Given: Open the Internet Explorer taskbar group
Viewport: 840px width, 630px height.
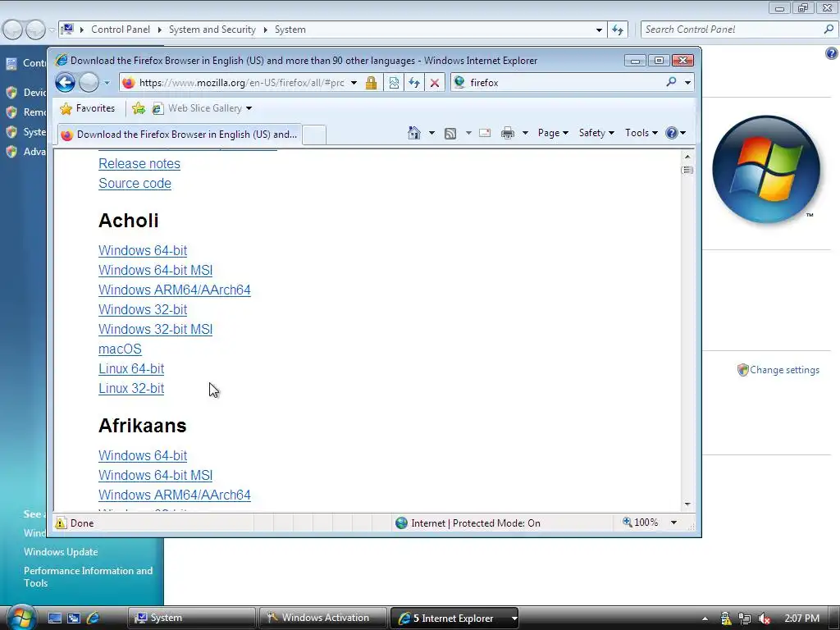Looking at the screenshot, I should tap(454, 618).
